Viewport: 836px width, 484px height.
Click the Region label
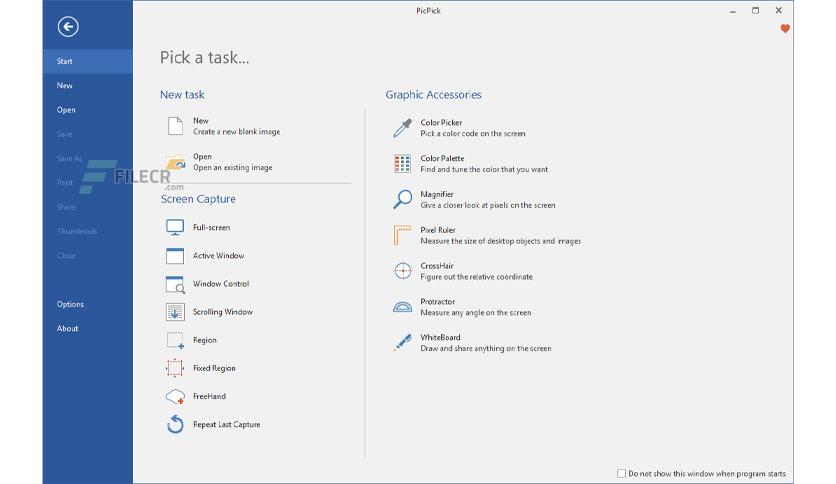205,340
